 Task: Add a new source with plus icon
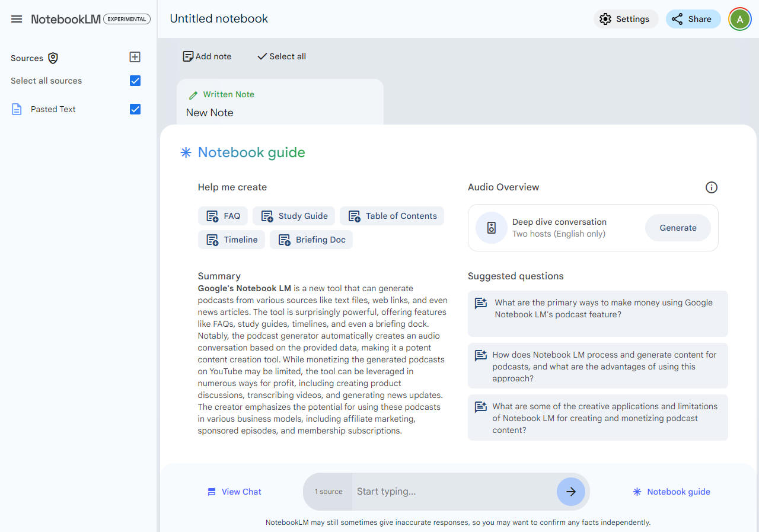coord(135,57)
